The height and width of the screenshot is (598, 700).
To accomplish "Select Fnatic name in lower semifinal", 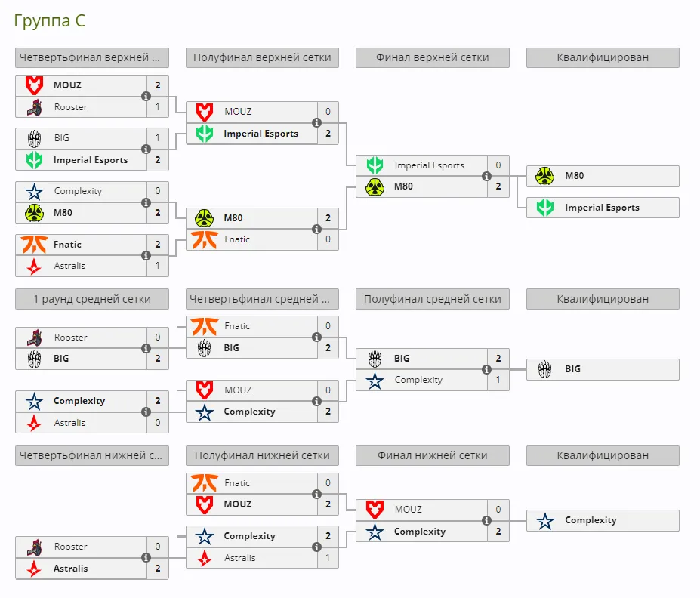I will (x=237, y=483).
